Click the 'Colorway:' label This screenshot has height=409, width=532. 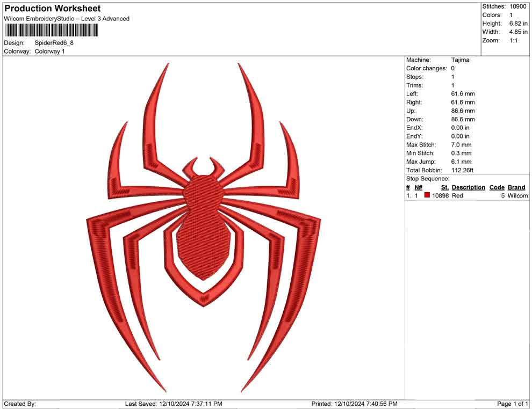click(17, 52)
